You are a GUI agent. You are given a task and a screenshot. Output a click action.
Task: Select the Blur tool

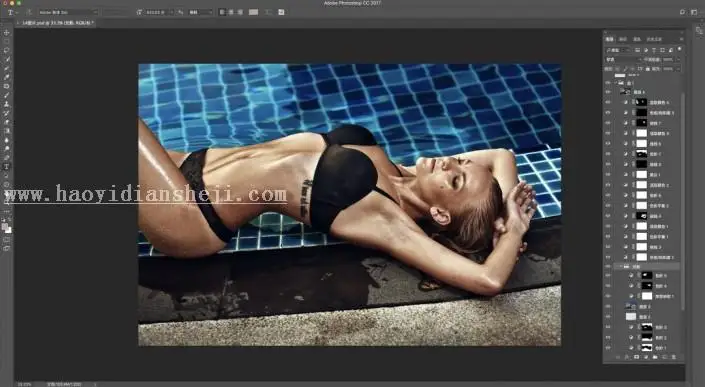[x=7, y=140]
